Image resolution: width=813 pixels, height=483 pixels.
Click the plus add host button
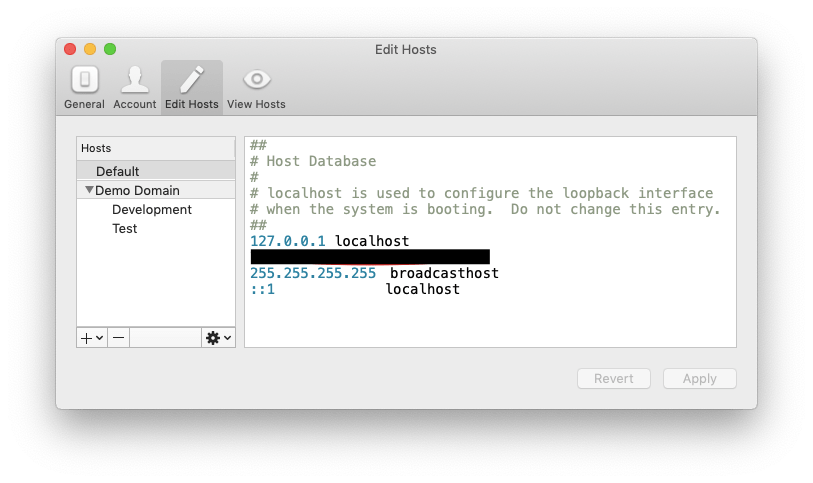92,338
